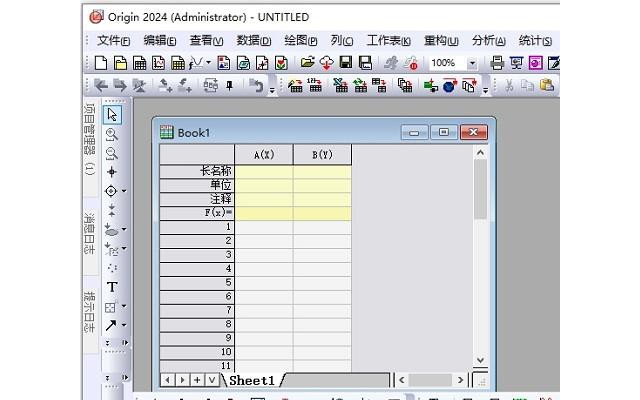Select the Arrow drawing tool

[x=111, y=325]
